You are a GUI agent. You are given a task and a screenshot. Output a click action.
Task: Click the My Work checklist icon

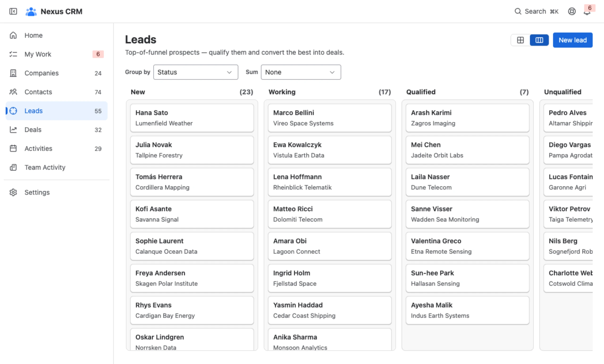[x=13, y=54]
